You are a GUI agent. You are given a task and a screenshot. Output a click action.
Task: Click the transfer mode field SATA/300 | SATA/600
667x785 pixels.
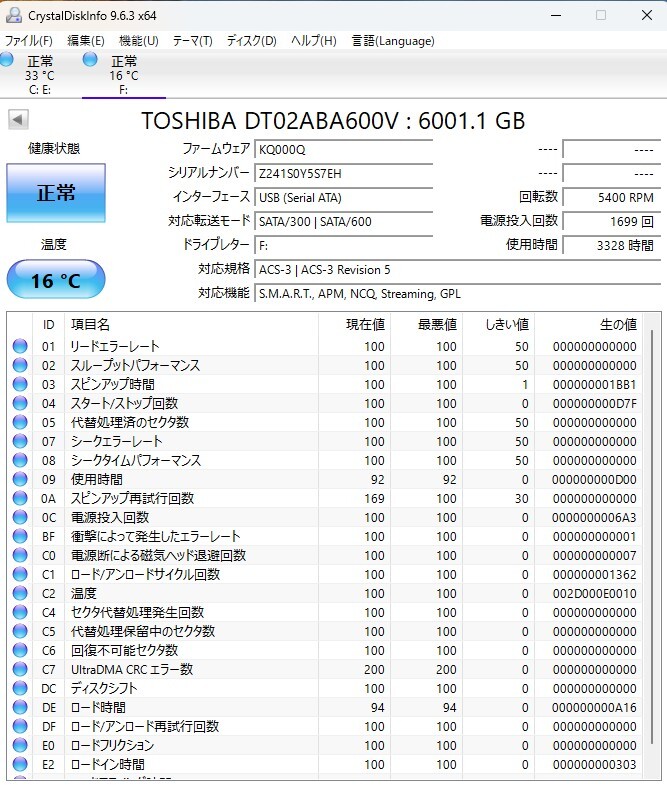pos(344,221)
